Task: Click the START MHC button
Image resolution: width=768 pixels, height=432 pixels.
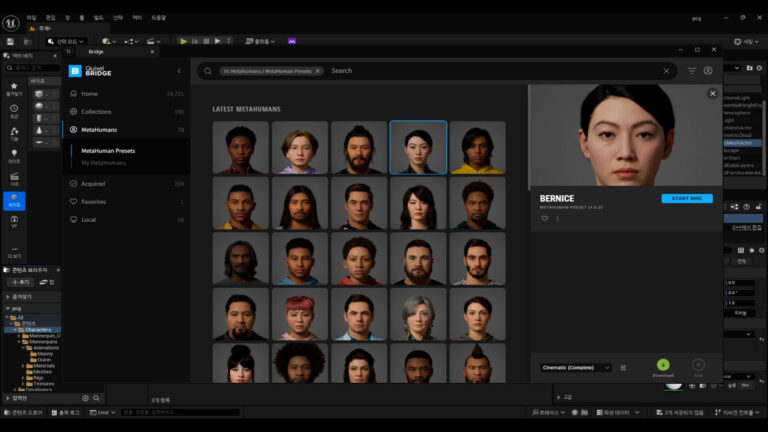Action: 687,199
